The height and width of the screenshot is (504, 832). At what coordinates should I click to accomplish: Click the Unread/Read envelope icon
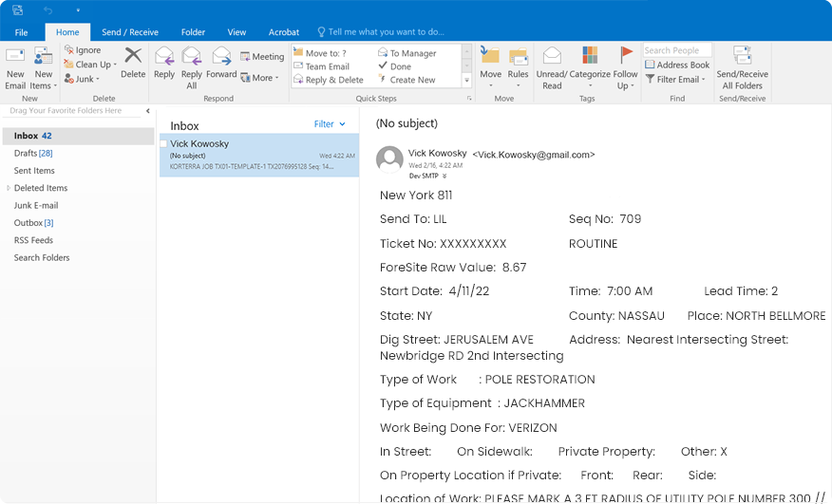coord(552,55)
